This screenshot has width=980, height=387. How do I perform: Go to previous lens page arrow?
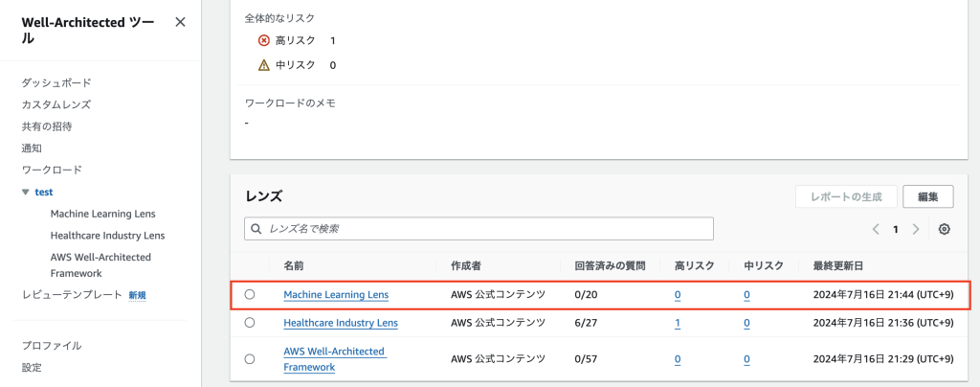pyautogui.click(x=876, y=230)
